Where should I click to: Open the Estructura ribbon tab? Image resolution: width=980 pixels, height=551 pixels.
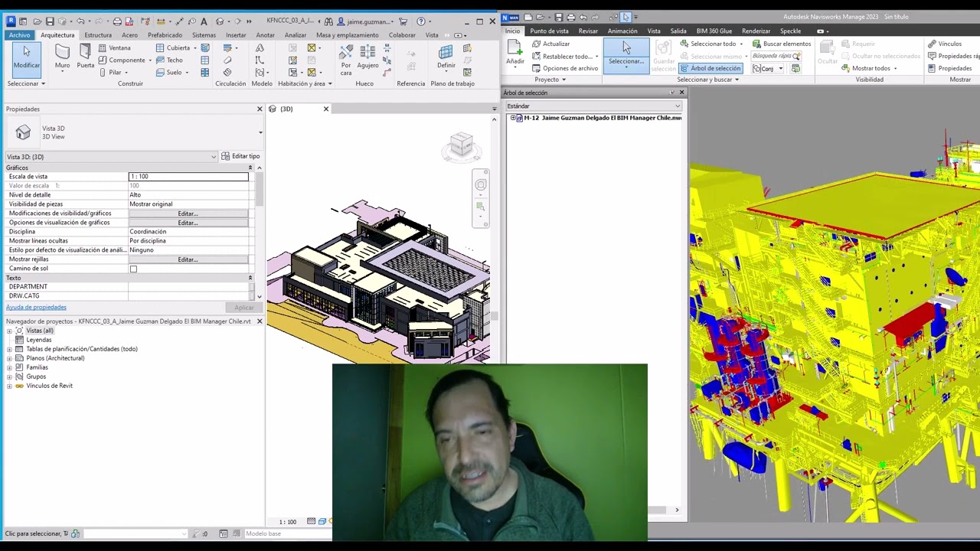[98, 34]
